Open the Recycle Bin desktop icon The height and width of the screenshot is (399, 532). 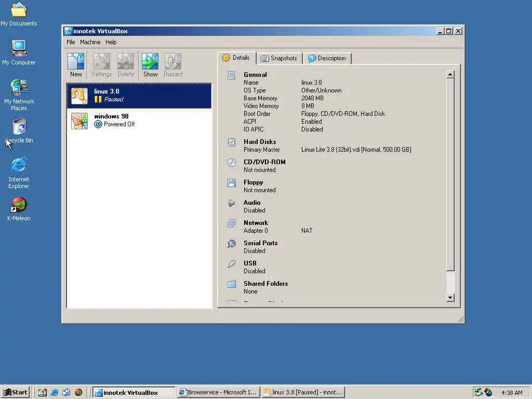[19, 130]
